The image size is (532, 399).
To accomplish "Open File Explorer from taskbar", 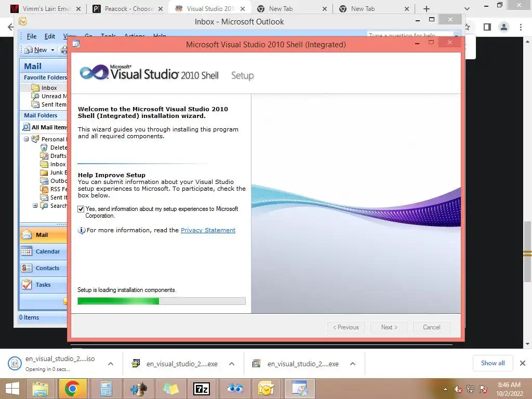I will coord(41,389).
